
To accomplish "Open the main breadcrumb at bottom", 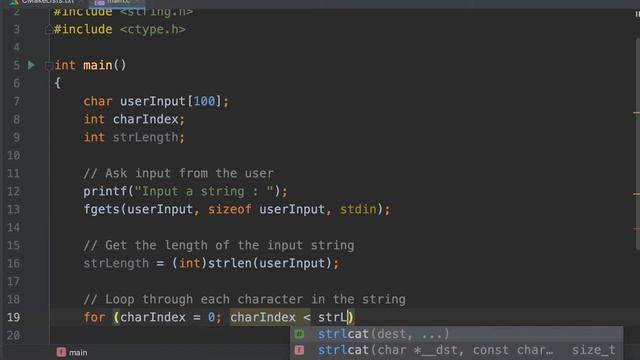I will point(72,352).
